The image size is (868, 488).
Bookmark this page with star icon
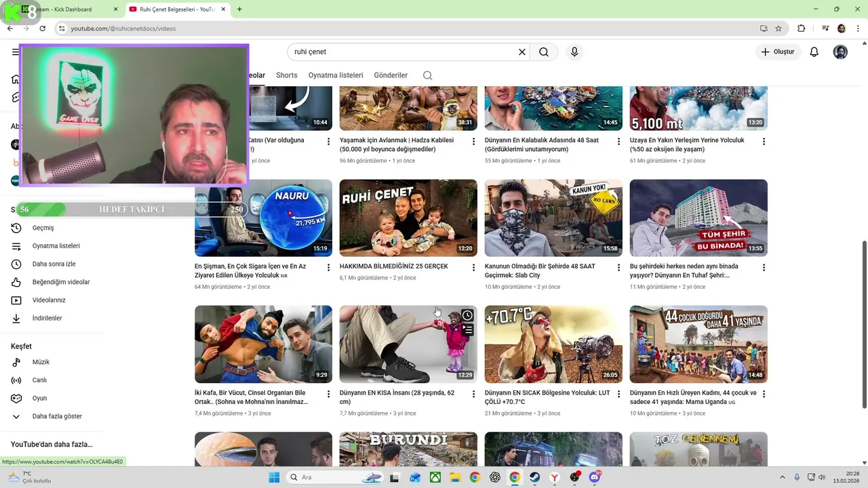(x=778, y=28)
